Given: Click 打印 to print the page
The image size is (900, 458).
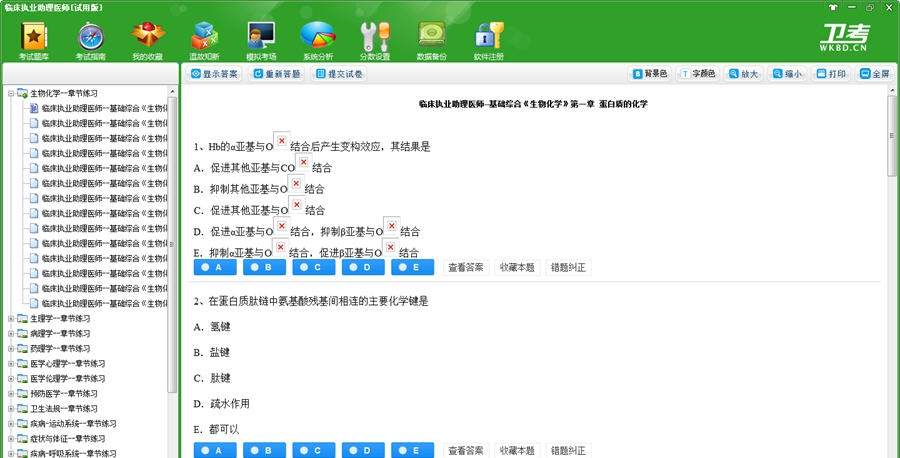Looking at the screenshot, I should click(831, 73).
